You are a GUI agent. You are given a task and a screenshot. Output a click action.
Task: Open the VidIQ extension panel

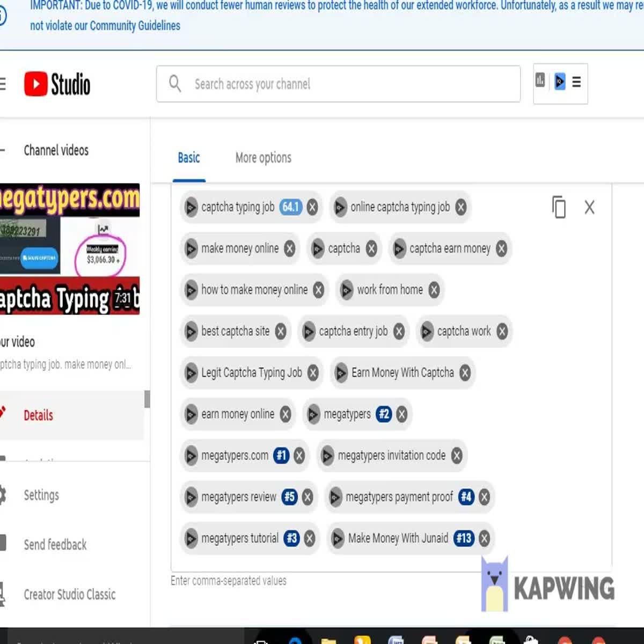click(559, 82)
